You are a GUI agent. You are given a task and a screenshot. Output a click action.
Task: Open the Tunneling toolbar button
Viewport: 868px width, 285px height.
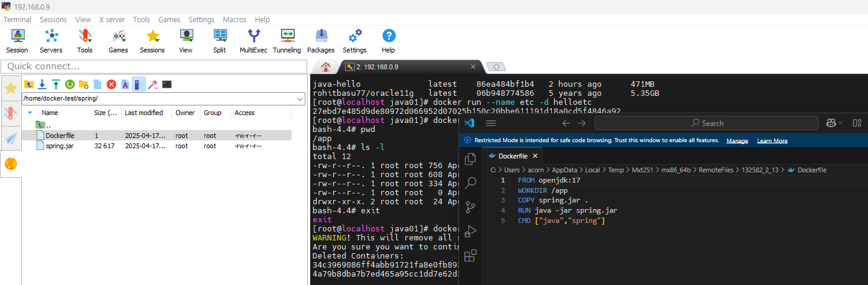click(x=287, y=41)
